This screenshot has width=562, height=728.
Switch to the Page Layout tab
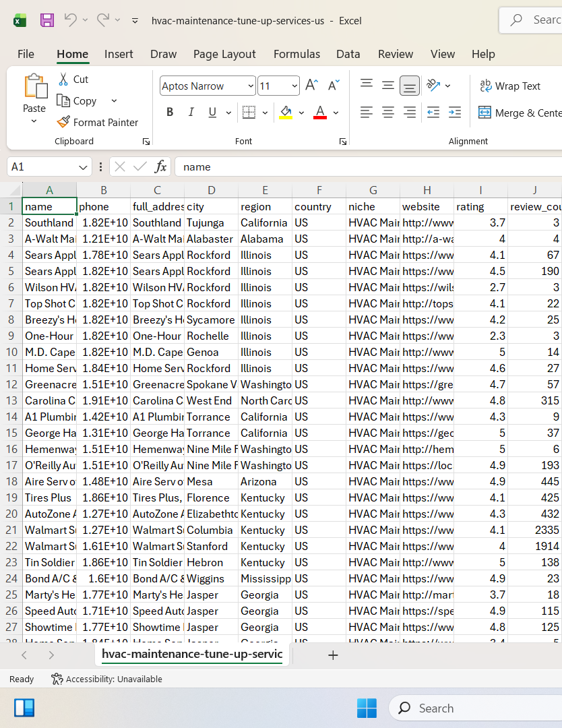pos(224,54)
